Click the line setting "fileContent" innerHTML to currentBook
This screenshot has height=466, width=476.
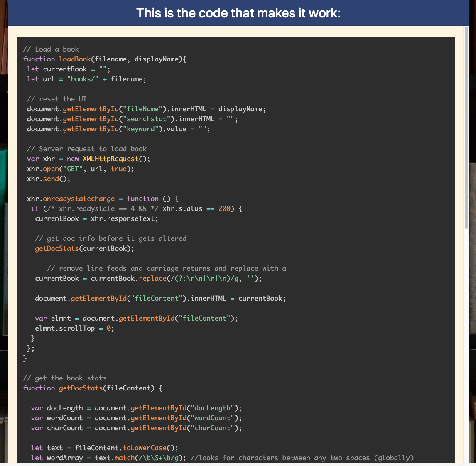[x=160, y=299]
